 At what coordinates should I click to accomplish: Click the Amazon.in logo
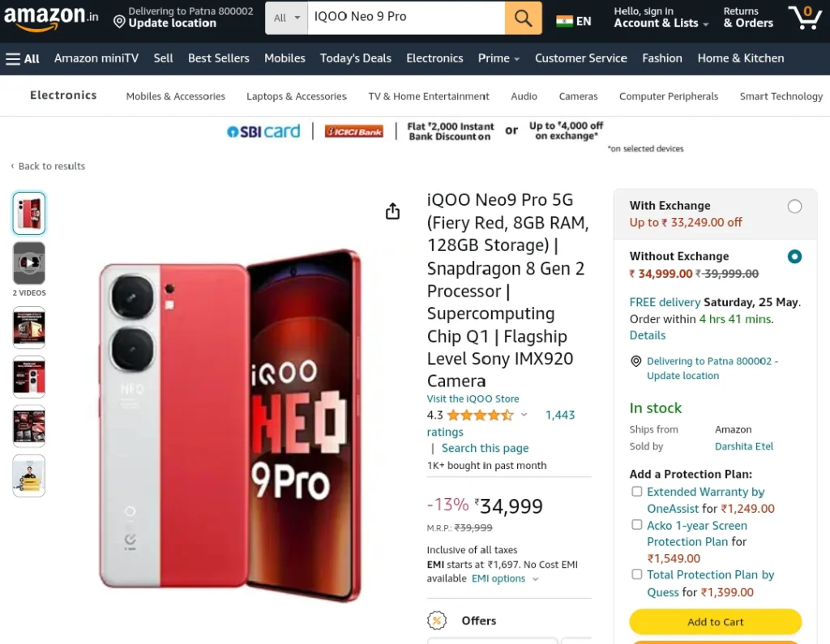51,17
